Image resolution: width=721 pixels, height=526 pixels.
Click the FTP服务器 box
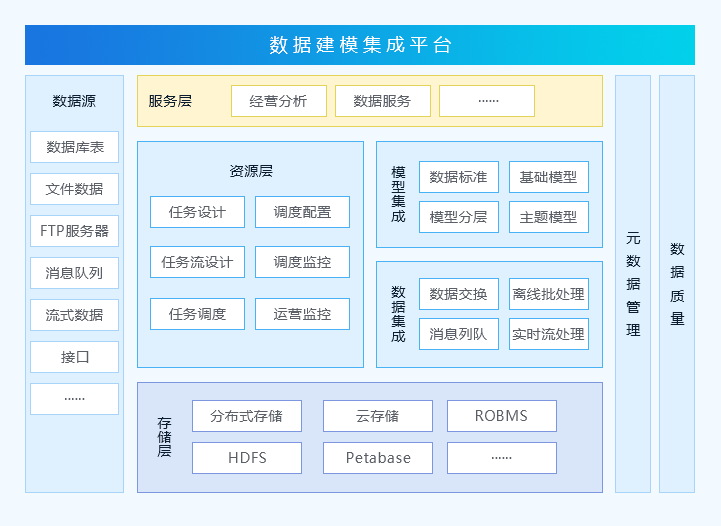pyautogui.click(x=74, y=231)
